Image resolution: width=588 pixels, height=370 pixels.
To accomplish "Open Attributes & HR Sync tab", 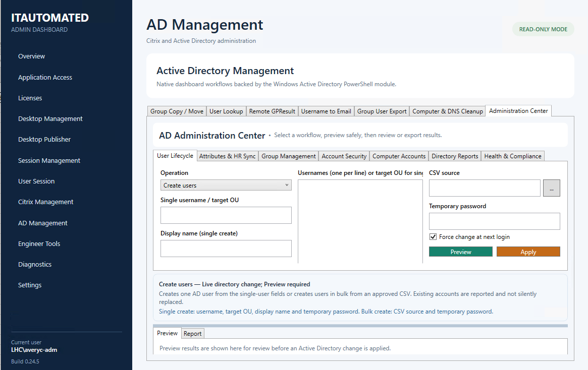I will [x=227, y=156].
